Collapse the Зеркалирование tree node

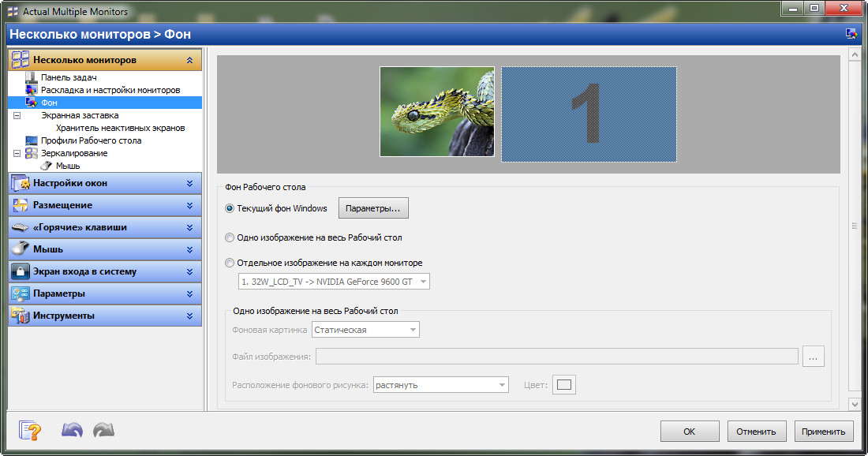pos(17,153)
